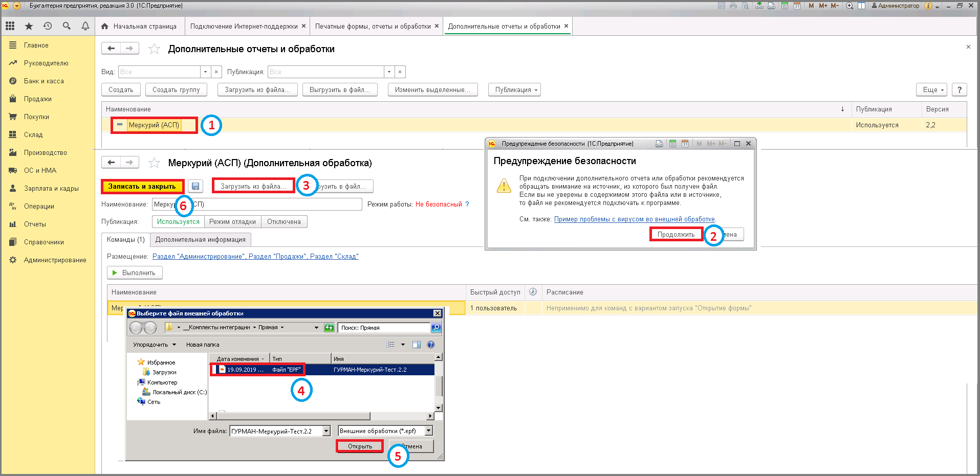Click Открыть in file dialog
The image size is (980, 476).
(x=360, y=446)
